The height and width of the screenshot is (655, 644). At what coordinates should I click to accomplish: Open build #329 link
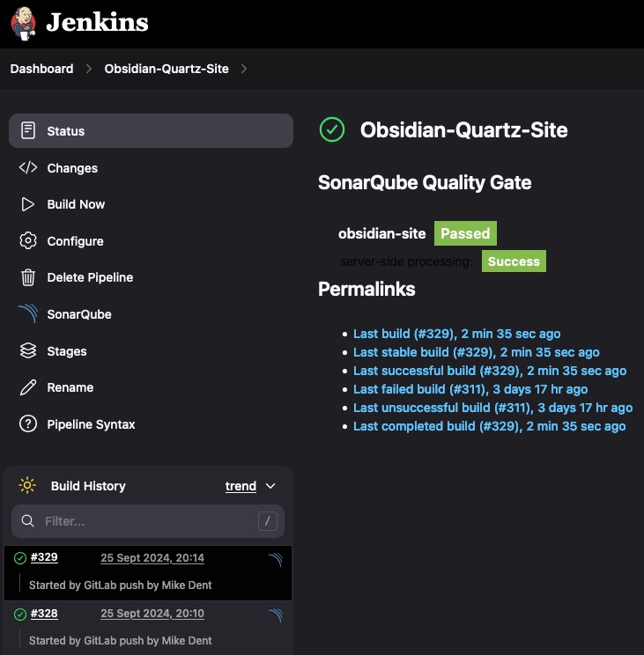pos(44,557)
